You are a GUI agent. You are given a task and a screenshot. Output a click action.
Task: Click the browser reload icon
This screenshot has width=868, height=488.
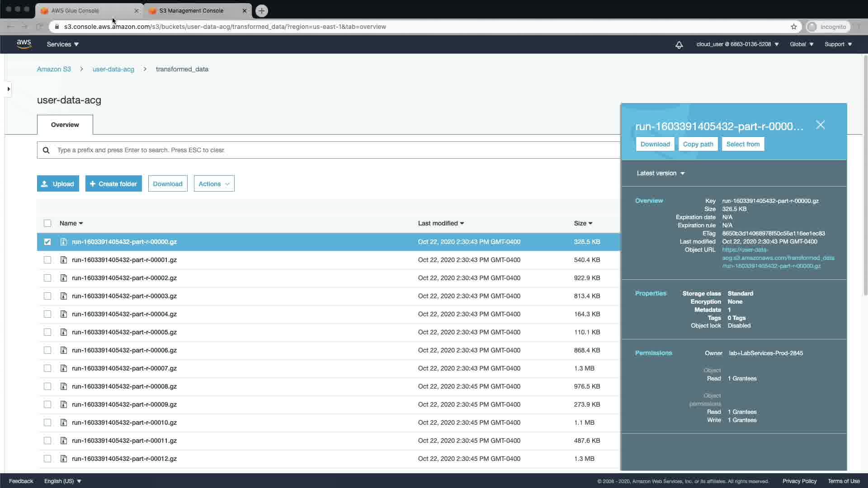pyautogui.click(x=39, y=27)
